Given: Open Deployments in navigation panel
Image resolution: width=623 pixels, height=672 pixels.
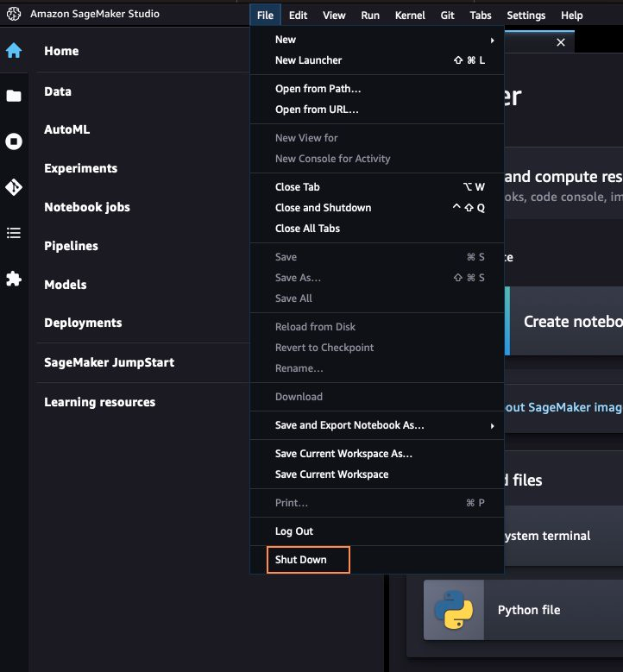Looking at the screenshot, I should click(83, 323).
